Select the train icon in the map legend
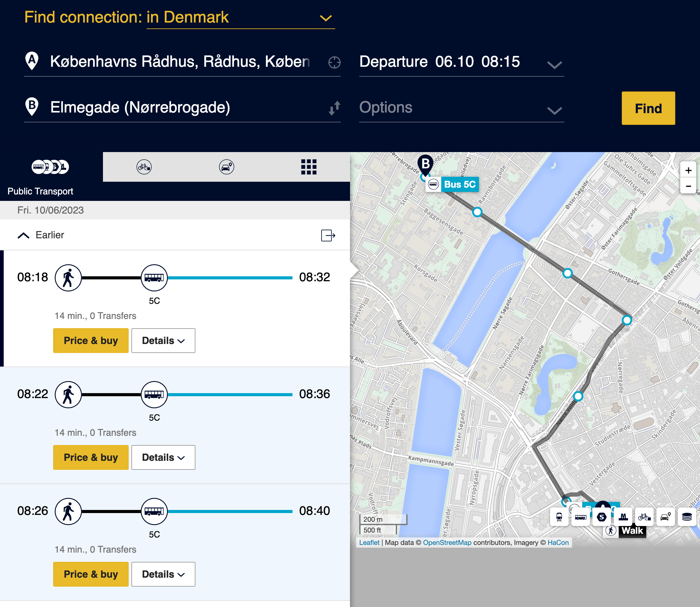The height and width of the screenshot is (607, 700). (x=559, y=516)
